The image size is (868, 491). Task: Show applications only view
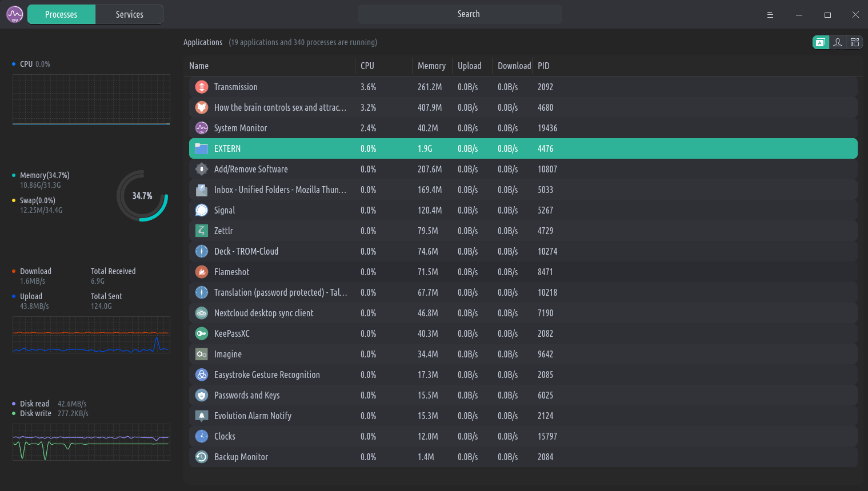click(x=821, y=42)
